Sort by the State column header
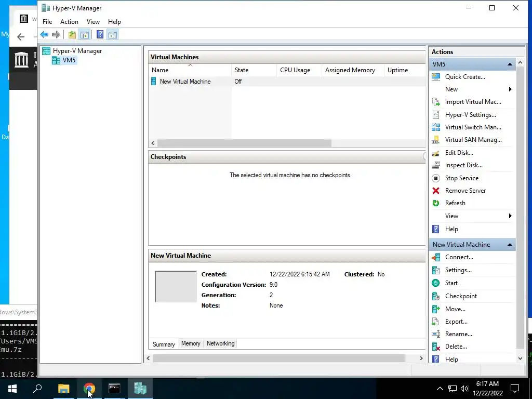This screenshot has width=532, height=399. [x=254, y=70]
